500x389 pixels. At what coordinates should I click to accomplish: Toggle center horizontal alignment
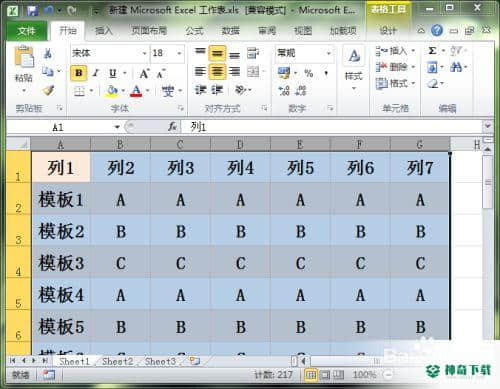point(217,71)
